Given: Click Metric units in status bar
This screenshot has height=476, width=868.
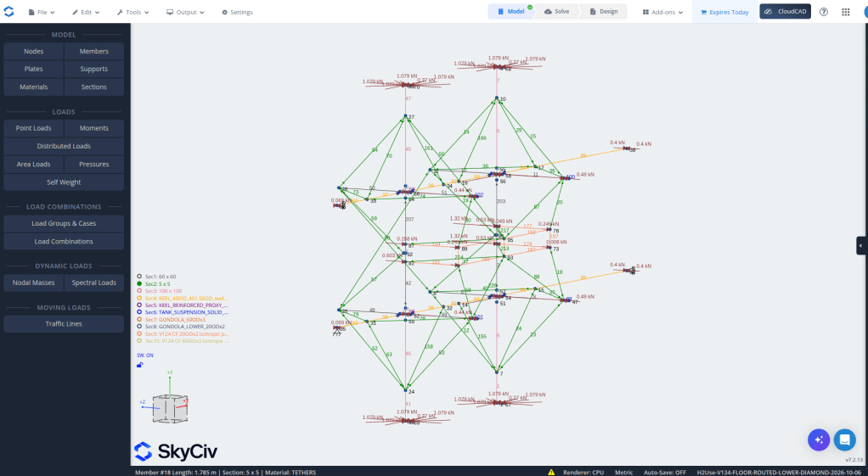Looking at the screenshot, I should [x=624, y=472].
